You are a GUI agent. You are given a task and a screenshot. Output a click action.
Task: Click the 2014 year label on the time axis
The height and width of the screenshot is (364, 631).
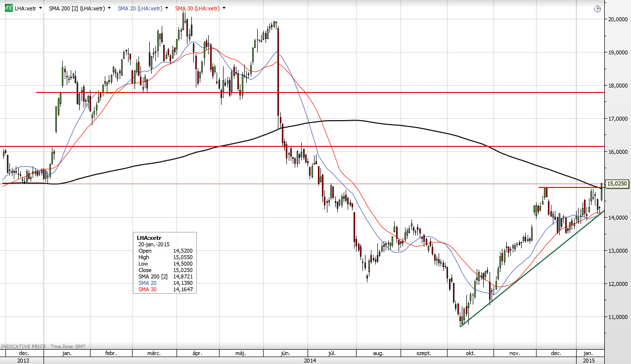310,361
